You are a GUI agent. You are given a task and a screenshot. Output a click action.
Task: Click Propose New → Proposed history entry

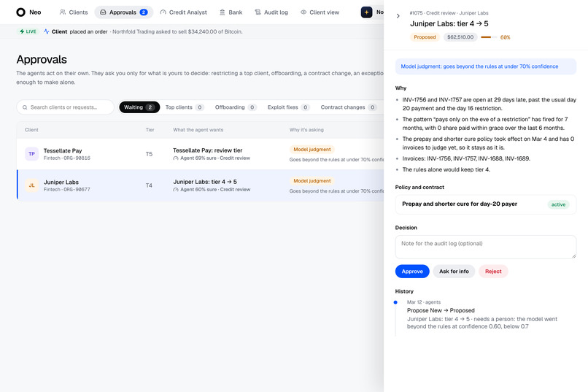441,310
